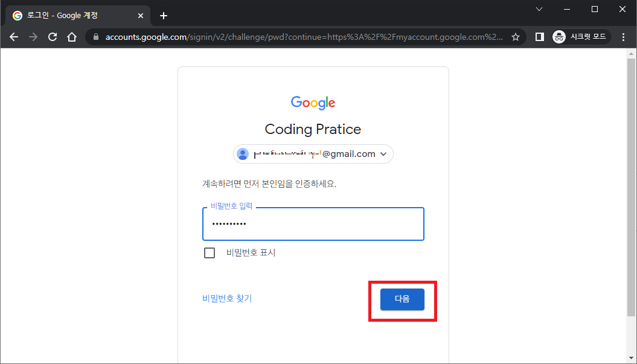637x364 pixels.
Task: Open a new tab with plus icon
Action: (x=163, y=16)
